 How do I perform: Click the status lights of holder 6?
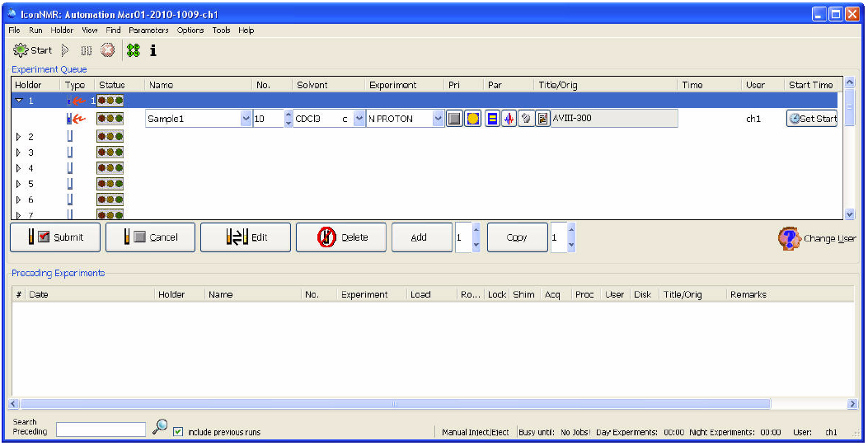tap(110, 200)
